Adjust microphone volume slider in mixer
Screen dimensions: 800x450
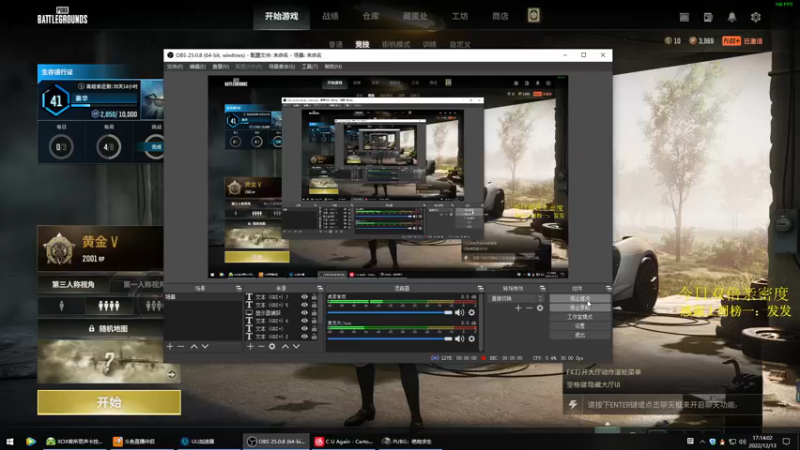(390, 338)
